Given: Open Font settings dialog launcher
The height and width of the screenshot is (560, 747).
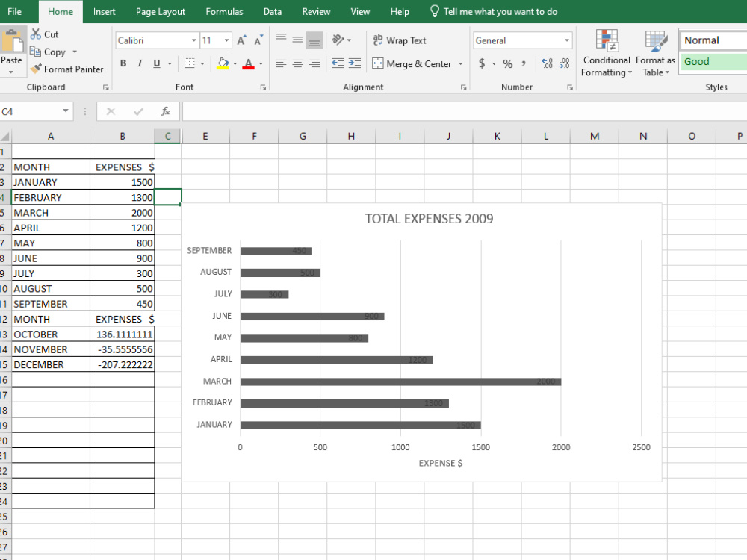Looking at the screenshot, I should pyautogui.click(x=263, y=87).
